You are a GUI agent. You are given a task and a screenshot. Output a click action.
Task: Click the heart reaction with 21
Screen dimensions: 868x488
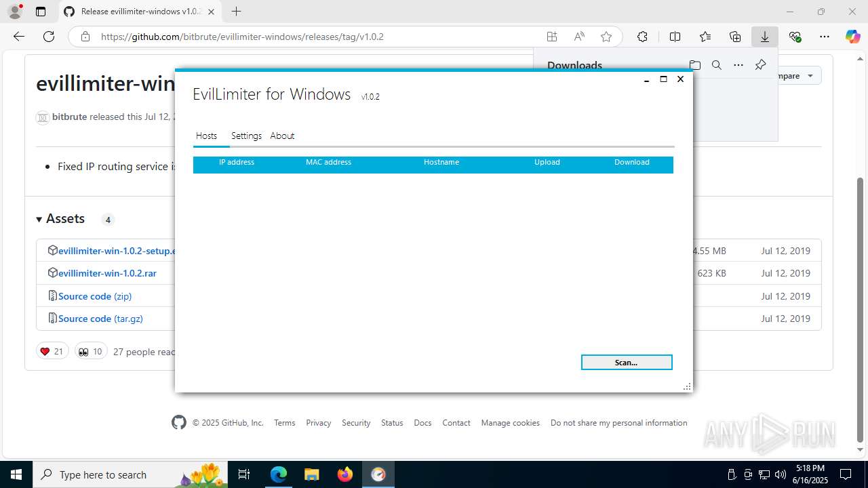52,351
